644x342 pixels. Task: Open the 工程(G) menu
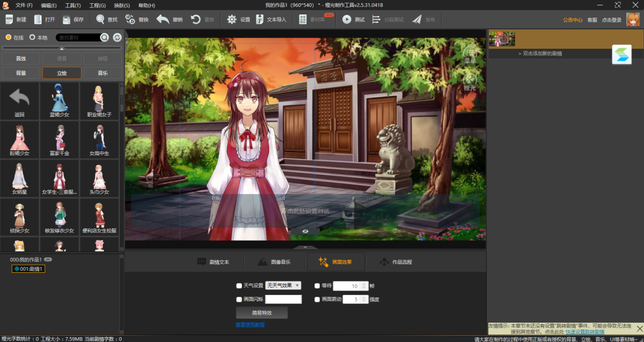pos(97,5)
